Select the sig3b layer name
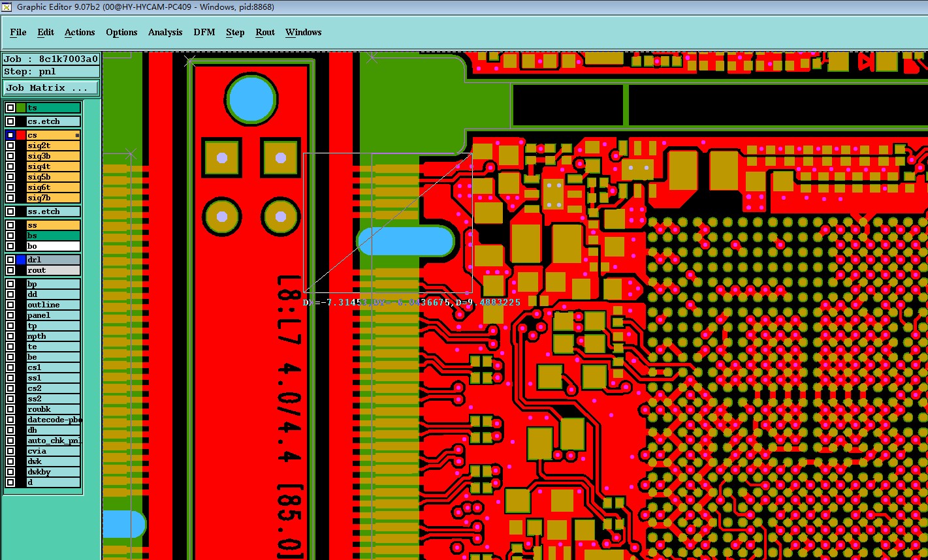The image size is (928, 560). pos(53,156)
